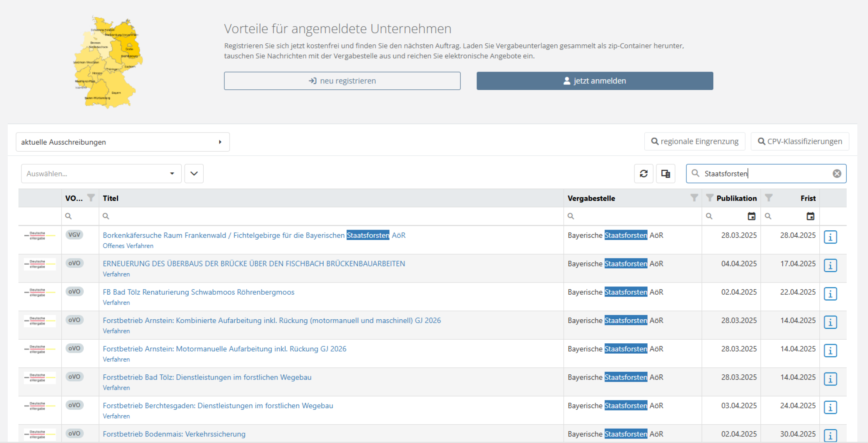The image size is (868, 443).
Task: Clear the Staatsforsten search text
Action: pyautogui.click(x=837, y=174)
